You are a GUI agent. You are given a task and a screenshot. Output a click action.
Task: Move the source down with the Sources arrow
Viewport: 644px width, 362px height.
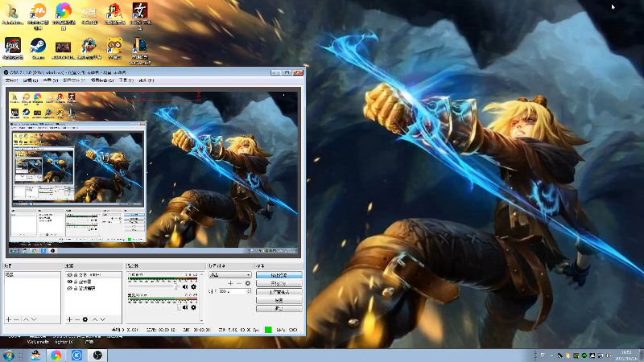point(103,319)
